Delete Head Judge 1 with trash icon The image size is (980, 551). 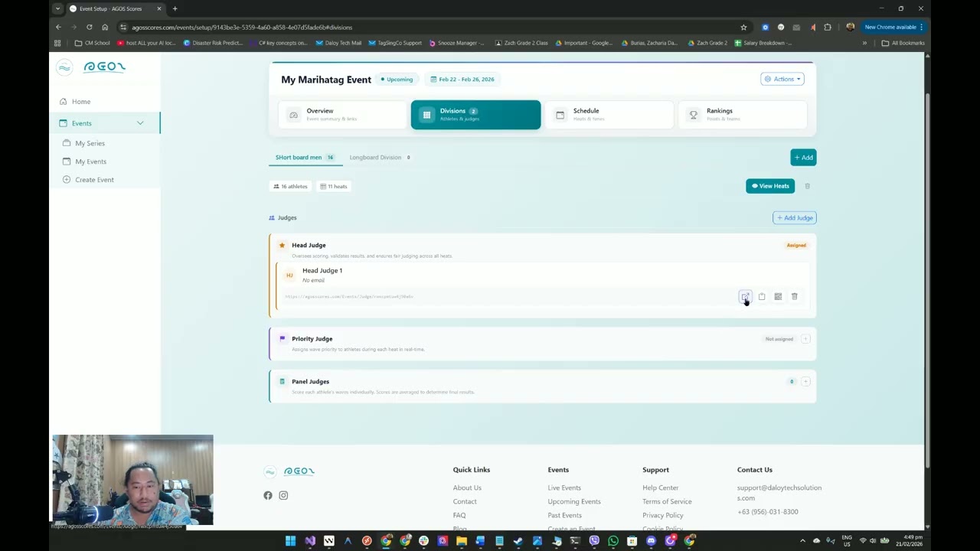(x=795, y=297)
